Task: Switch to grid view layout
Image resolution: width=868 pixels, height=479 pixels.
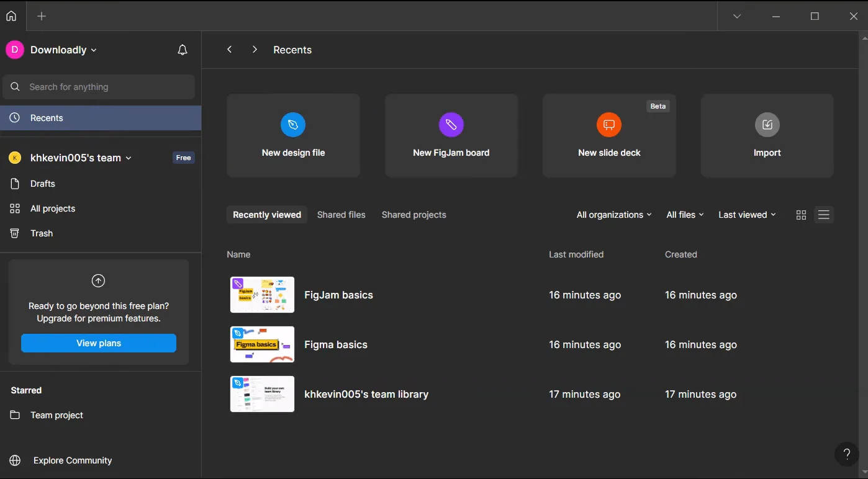Action: [801, 215]
